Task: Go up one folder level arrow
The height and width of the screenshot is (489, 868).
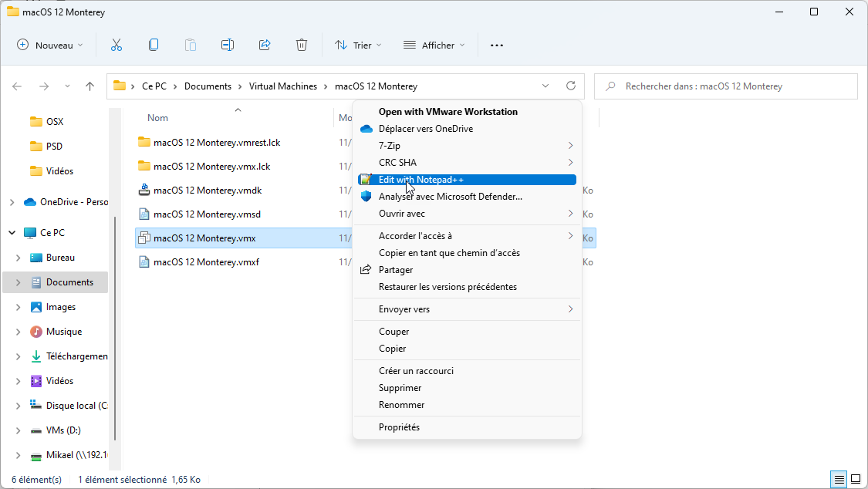Action: click(x=90, y=86)
